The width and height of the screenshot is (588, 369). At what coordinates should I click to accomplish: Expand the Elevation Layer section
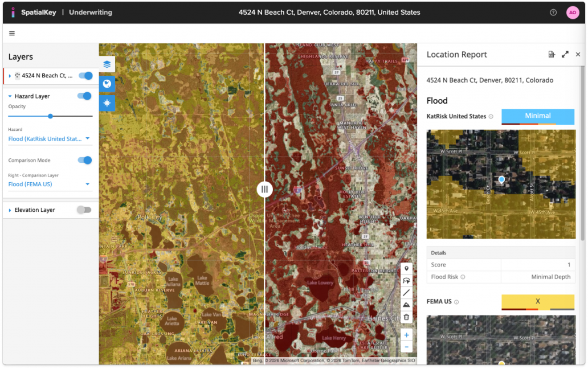pos(10,210)
